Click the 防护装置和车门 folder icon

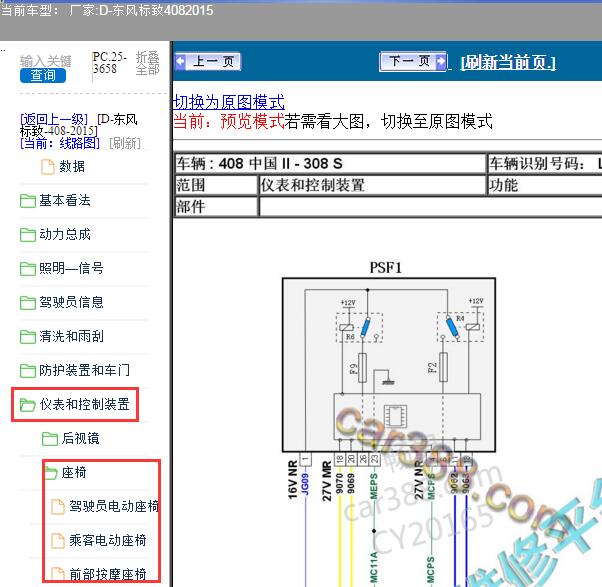click(x=28, y=370)
